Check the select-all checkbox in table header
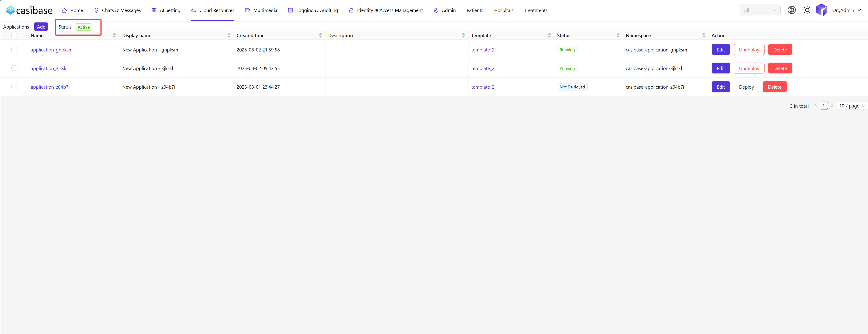Image resolution: width=868 pixels, height=334 pixels. (x=14, y=35)
